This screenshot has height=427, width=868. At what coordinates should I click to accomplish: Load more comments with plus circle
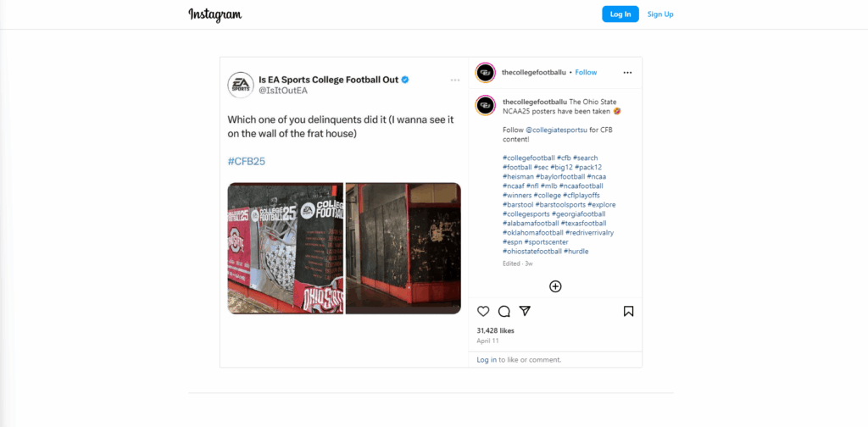point(555,286)
